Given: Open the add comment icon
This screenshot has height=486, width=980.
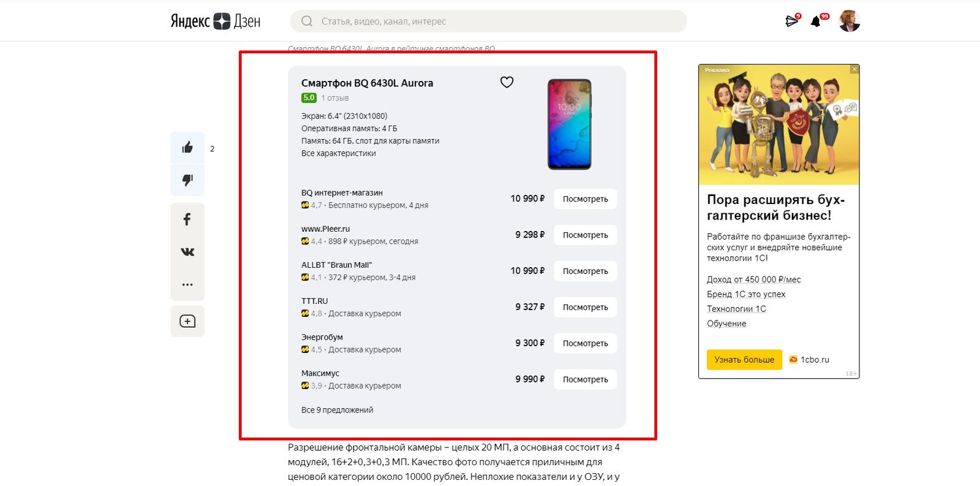Looking at the screenshot, I should point(187,321).
